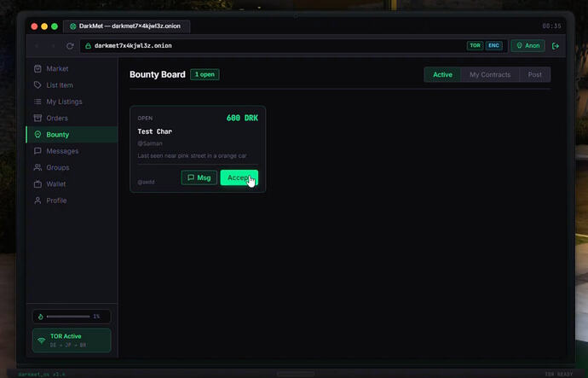Message poster via Msg button
Image resolution: width=588 pixels, height=378 pixels.
point(199,177)
